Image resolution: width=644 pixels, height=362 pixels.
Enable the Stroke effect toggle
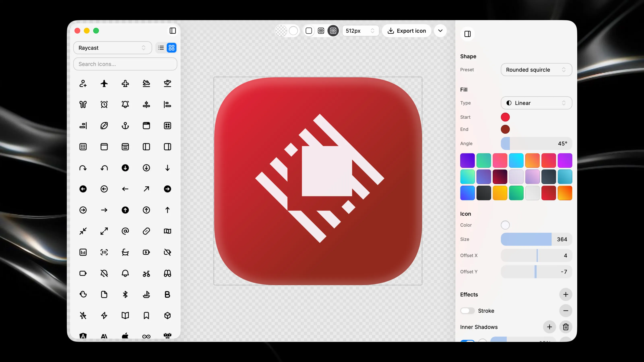point(467,311)
